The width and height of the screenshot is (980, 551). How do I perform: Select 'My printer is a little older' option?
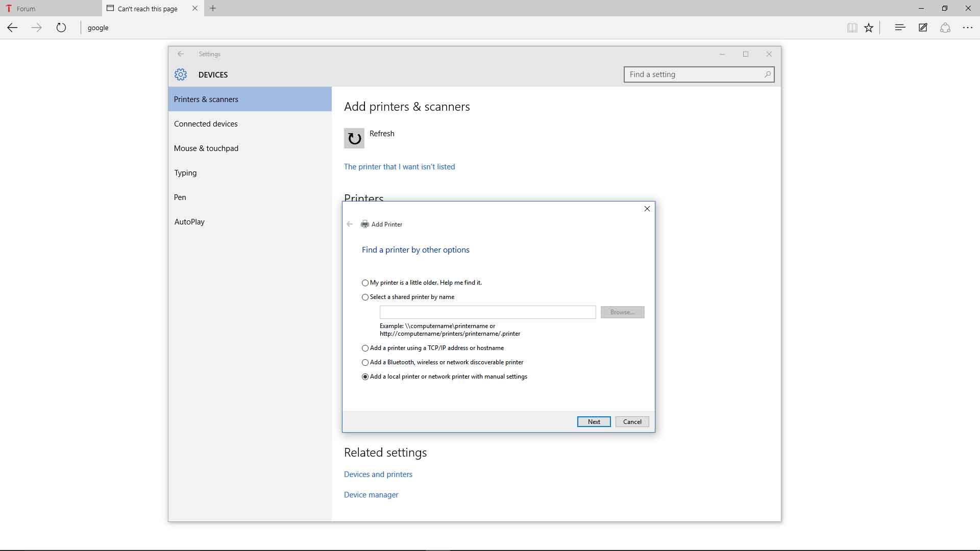point(365,283)
